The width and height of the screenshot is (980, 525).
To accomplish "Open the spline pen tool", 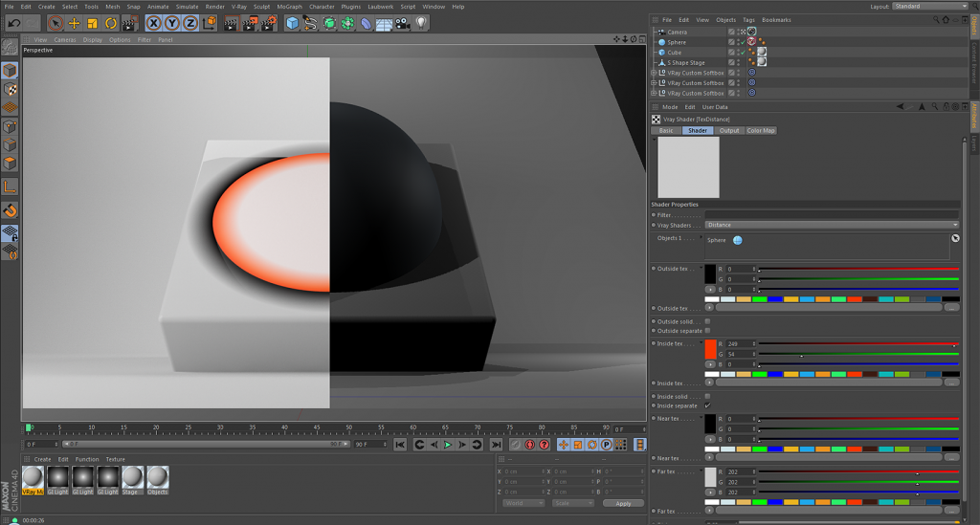I will coord(311,24).
